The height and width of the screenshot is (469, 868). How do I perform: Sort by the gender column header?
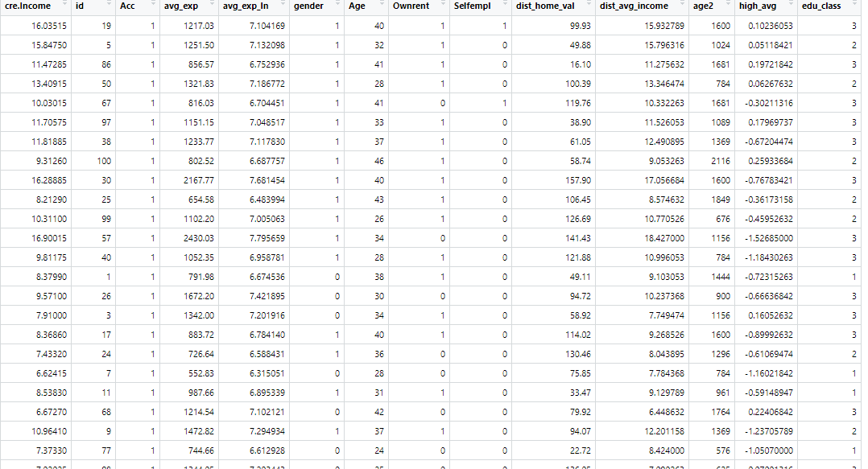(316, 6)
